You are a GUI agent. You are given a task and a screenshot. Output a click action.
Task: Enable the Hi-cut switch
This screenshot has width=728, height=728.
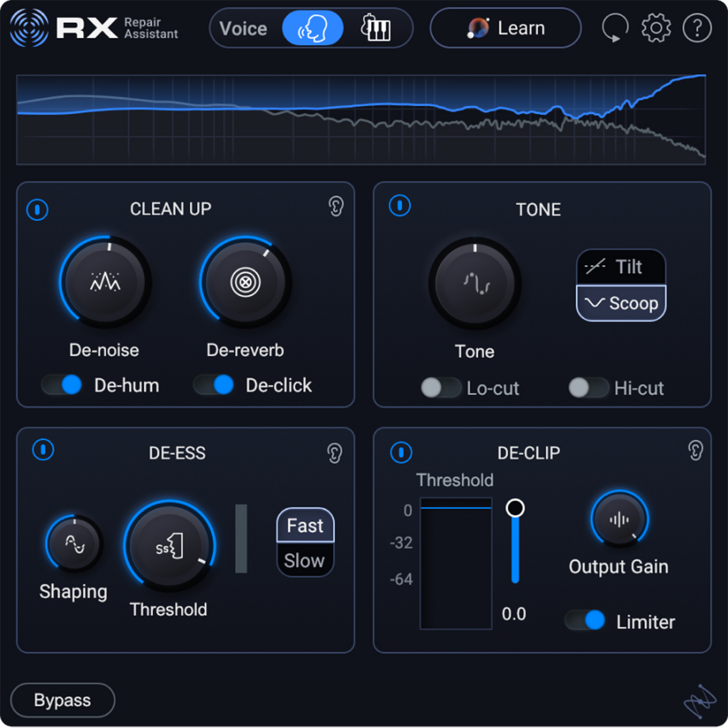(588, 388)
